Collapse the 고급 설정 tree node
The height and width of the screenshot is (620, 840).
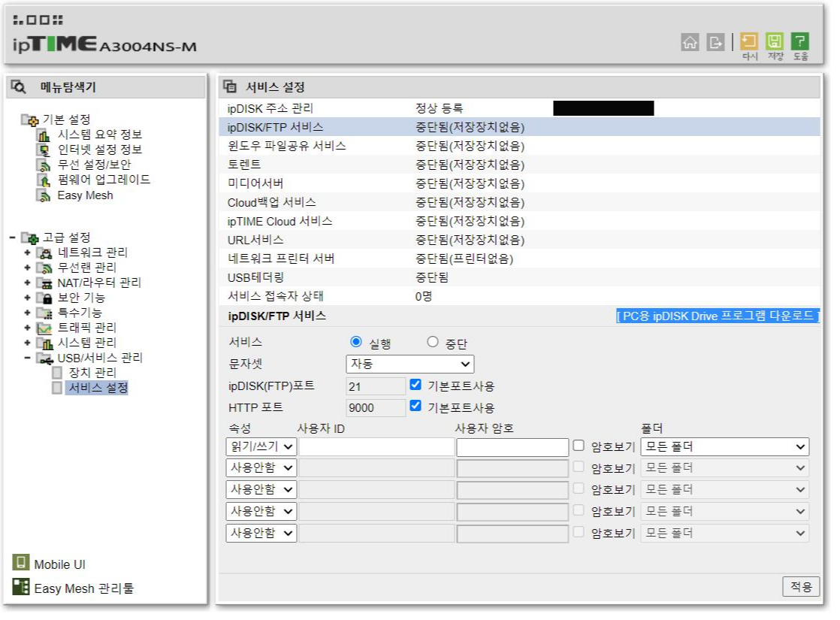click(12, 237)
